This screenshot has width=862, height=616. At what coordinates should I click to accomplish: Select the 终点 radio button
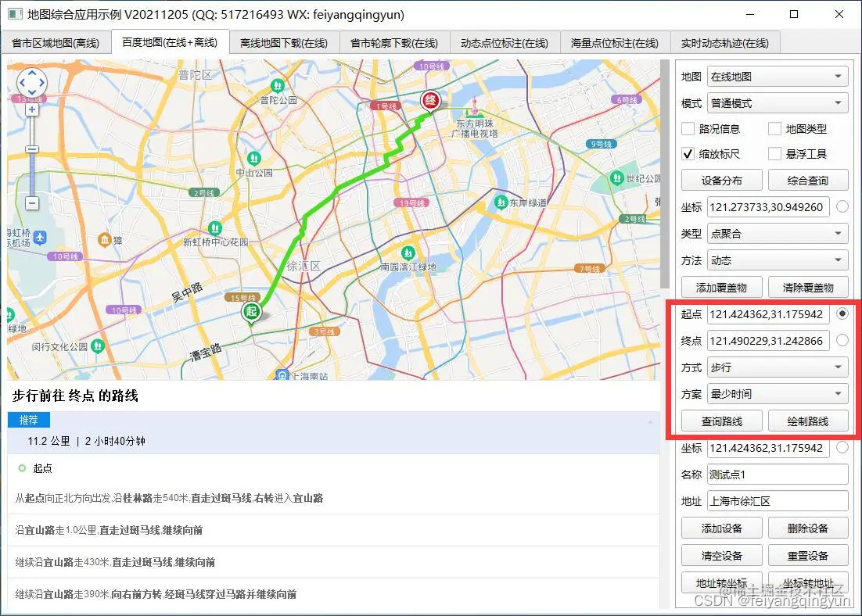pyautogui.click(x=842, y=340)
